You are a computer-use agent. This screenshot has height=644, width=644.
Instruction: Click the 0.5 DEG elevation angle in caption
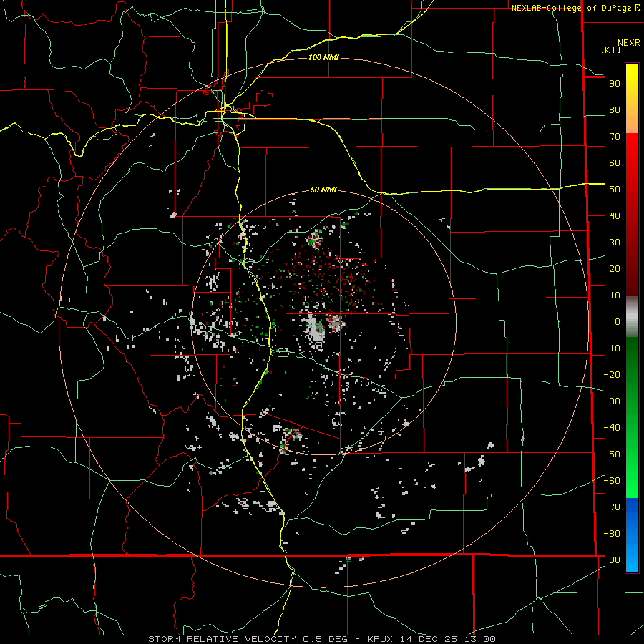326,639
